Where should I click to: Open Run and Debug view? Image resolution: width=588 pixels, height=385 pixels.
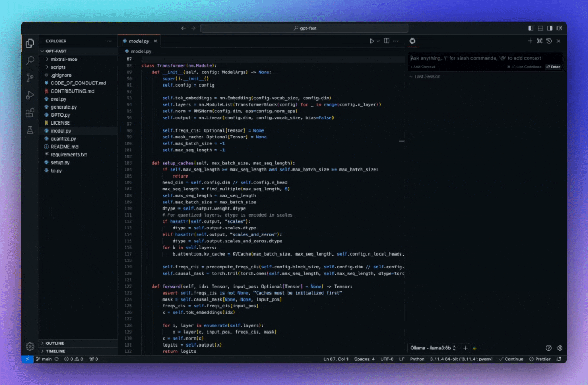click(x=30, y=95)
